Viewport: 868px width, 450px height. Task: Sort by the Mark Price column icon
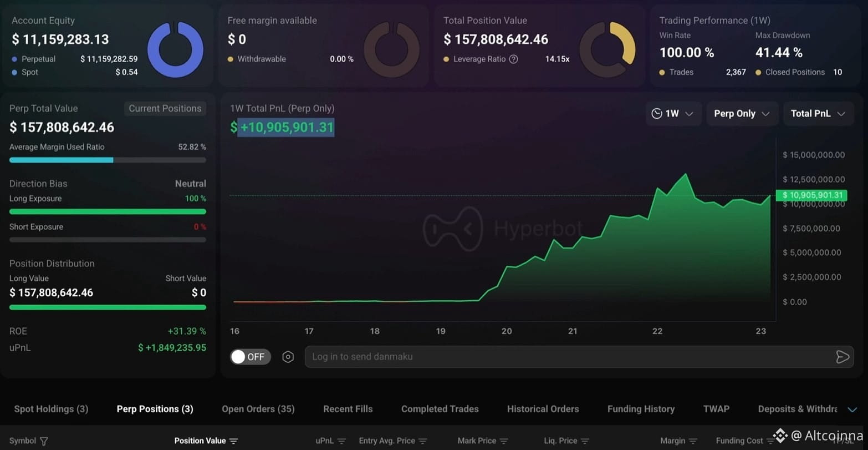click(504, 441)
